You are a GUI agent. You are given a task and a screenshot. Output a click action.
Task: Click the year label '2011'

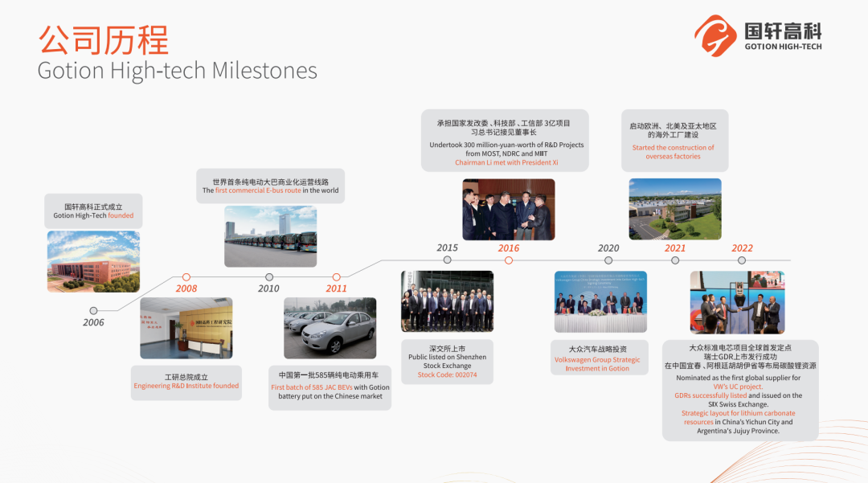(336, 289)
